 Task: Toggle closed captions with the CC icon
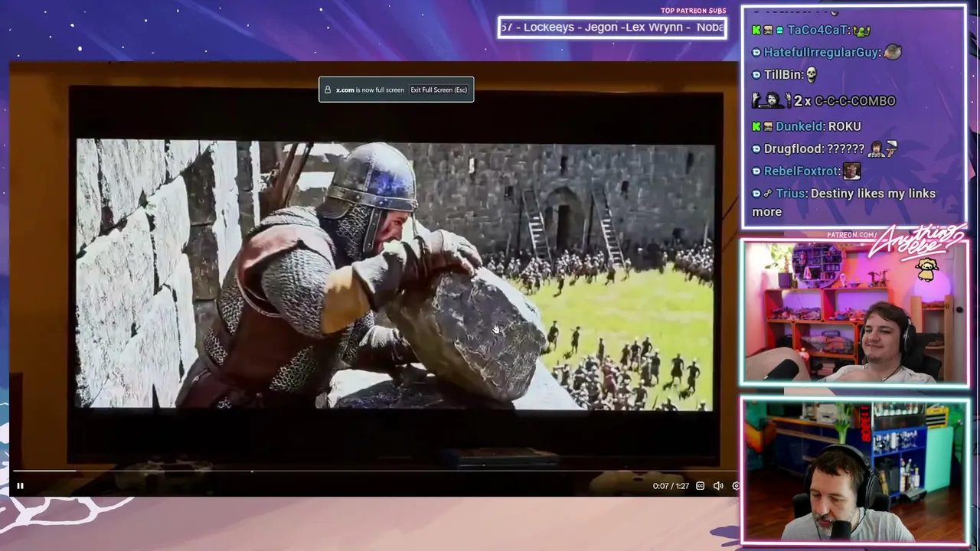(x=700, y=486)
